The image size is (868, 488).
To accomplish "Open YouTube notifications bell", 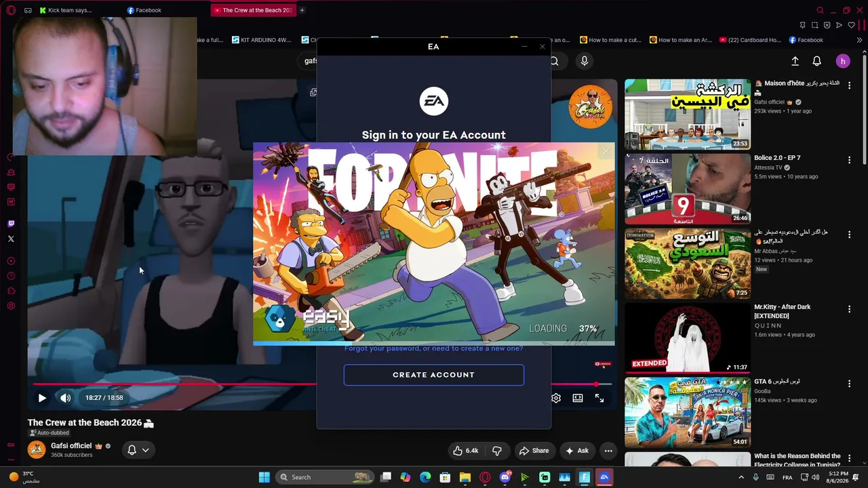I will point(817,61).
